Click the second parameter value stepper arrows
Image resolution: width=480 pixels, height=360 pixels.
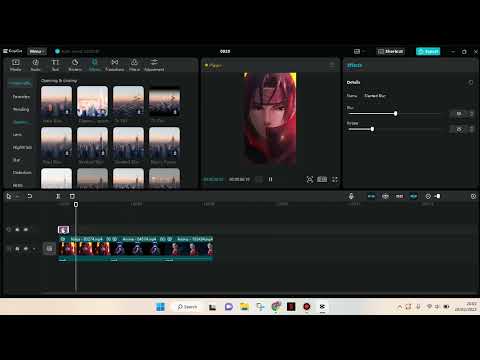pos(471,129)
